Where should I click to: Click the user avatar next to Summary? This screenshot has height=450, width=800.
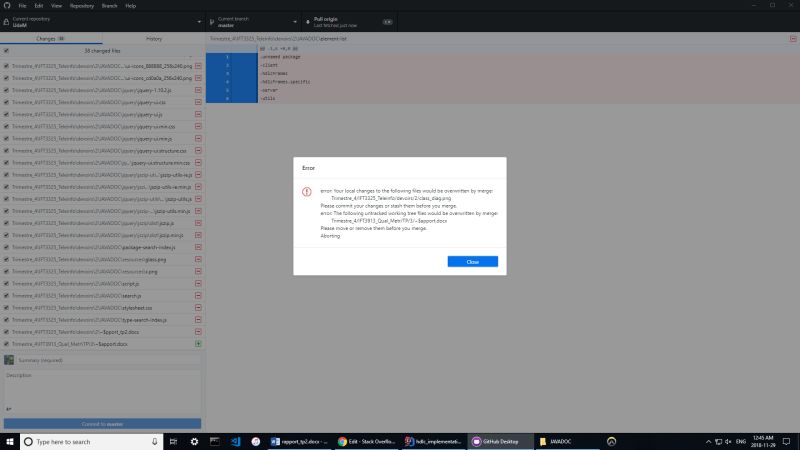tap(9, 360)
